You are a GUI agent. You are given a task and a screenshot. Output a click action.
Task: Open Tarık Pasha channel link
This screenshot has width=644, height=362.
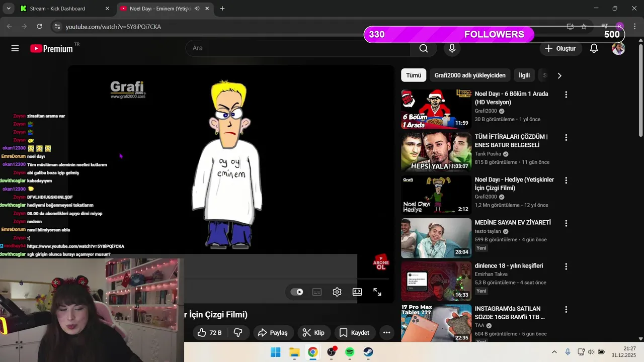click(x=488, y=154)
